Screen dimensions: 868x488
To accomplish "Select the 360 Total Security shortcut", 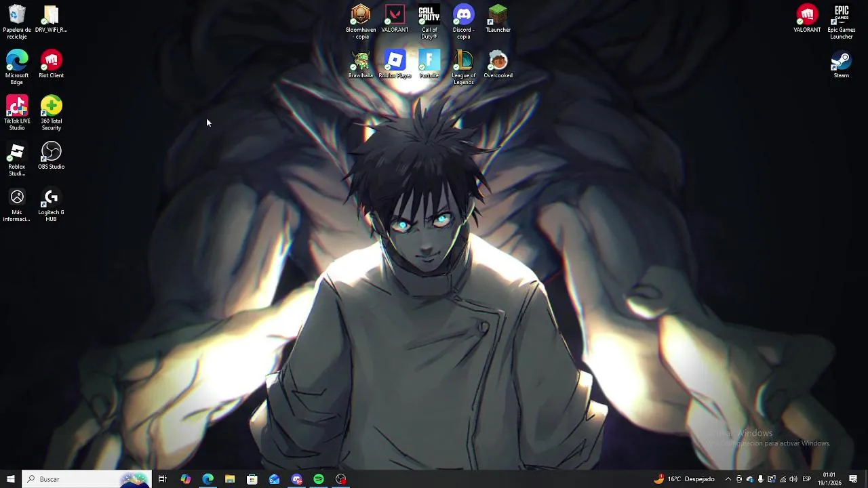I will tap(51, 113).
